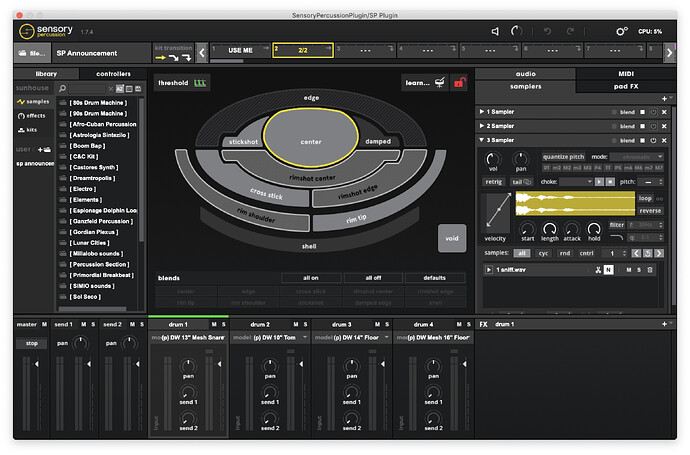The height and width of the screenshot is (455, 690).
Task: Click the undo arrow icon
Action: pyautogui.click(x=547, y=31)
